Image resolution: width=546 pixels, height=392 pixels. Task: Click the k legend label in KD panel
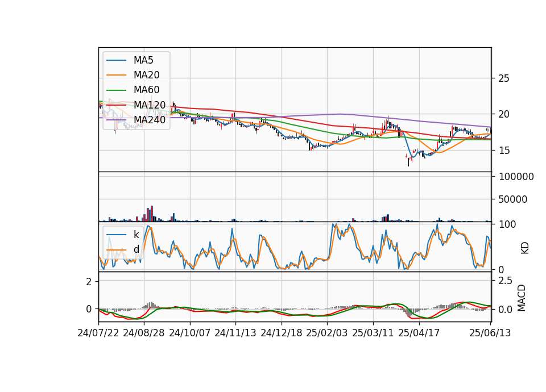[136, 235]
